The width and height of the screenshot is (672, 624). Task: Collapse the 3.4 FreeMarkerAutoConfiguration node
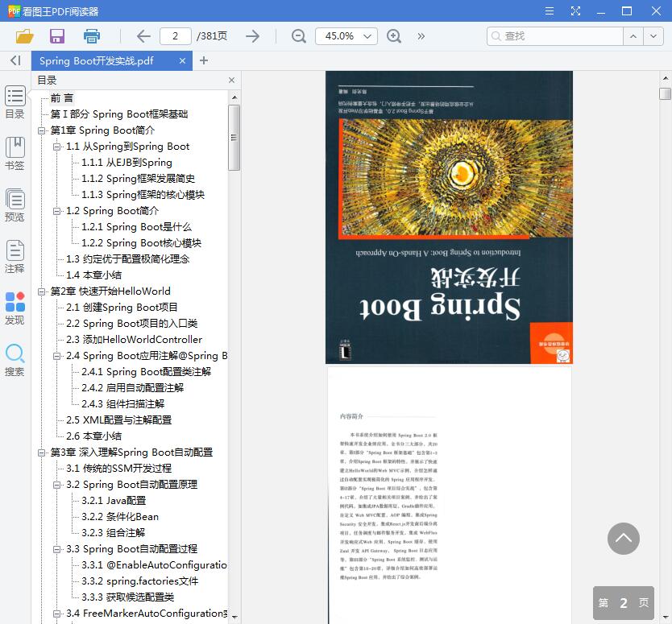(x=56, y=614)
